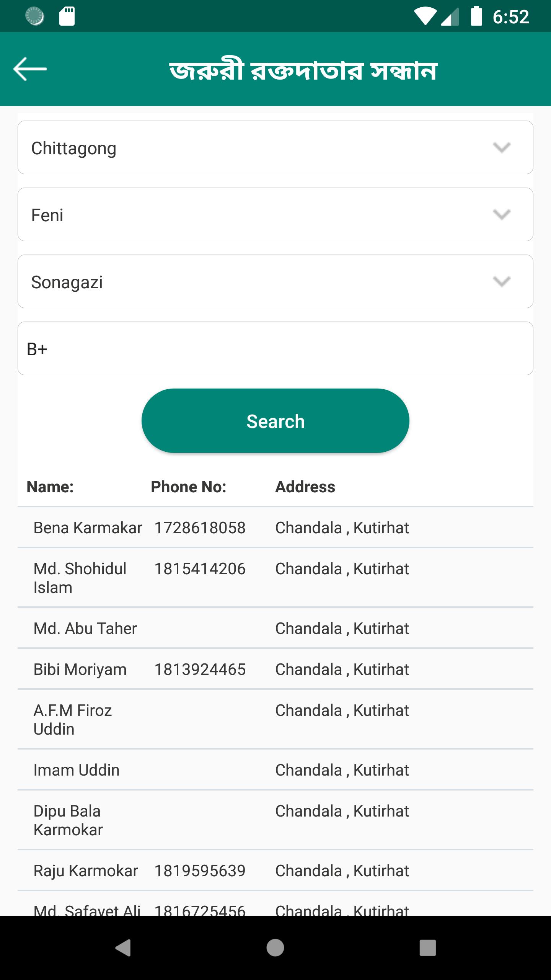Image resolution: width=551 pixels, height=980 pixels.
Task: Tap the Wi-Fi status icon
Action: coord(425,17)
